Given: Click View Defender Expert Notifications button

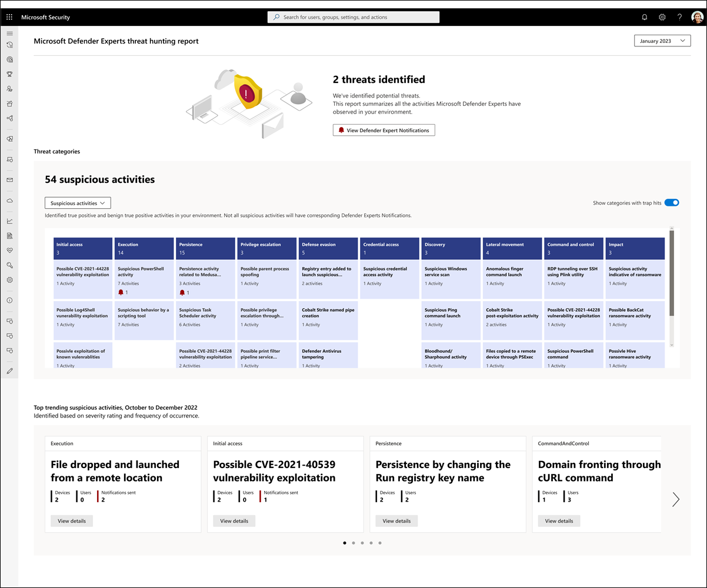Looking at the screenshot, I should [x=384, y=130].
